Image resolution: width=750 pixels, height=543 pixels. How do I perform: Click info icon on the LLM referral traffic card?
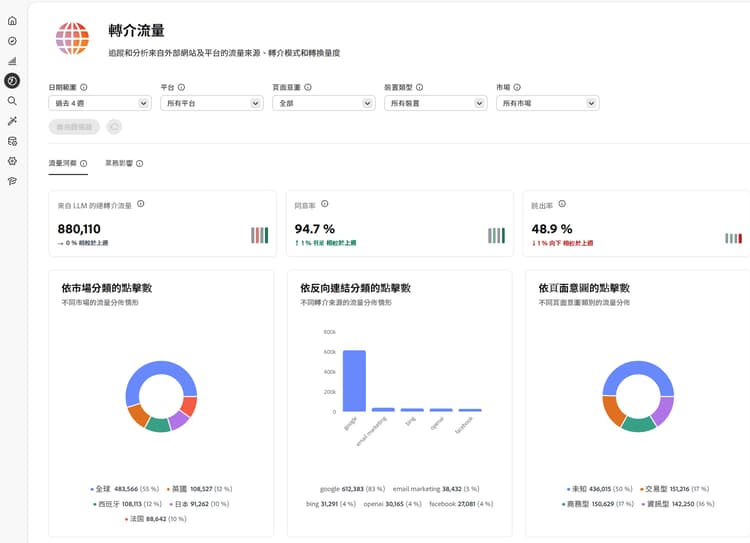141,204
